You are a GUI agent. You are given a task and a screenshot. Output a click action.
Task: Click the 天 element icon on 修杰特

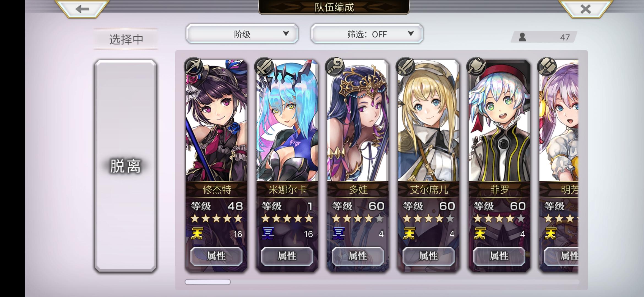click(197, 234)
